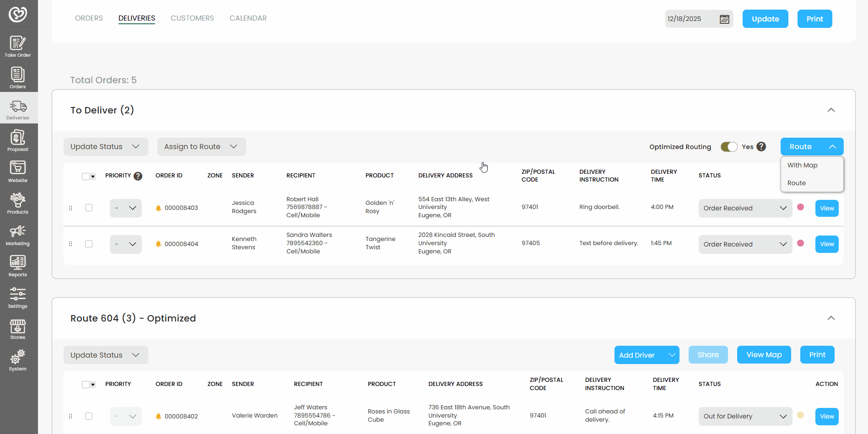Click the calendar icon in date field
Screen dimensions: 868x434
click(x=724, y=19)
